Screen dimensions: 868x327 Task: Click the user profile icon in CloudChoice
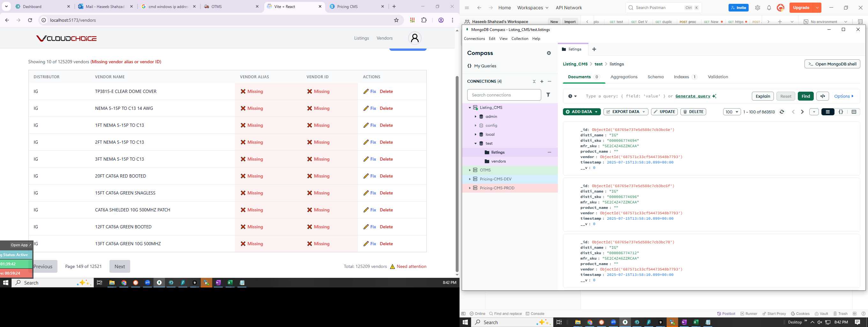pos(415,38)
